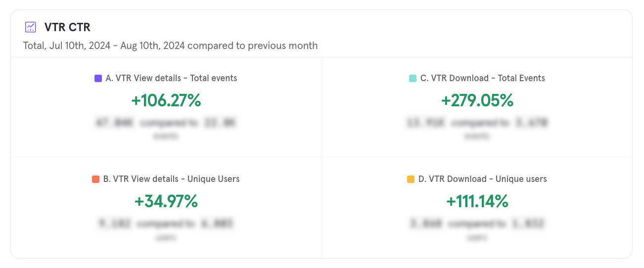Click the yellow swatch for metric D
Viewport: 644px width, 268px height.
point(411,179)
